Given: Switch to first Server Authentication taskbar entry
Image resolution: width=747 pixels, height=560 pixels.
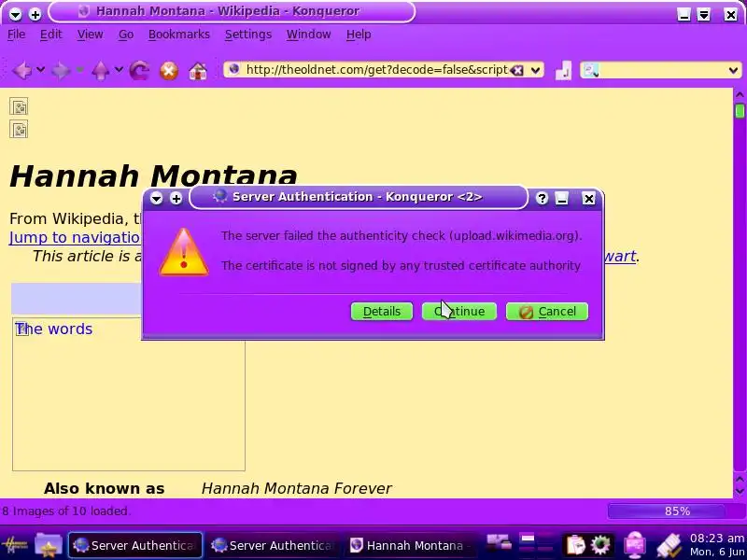Looking at the screenshot, I should click(x=135, y=545).
